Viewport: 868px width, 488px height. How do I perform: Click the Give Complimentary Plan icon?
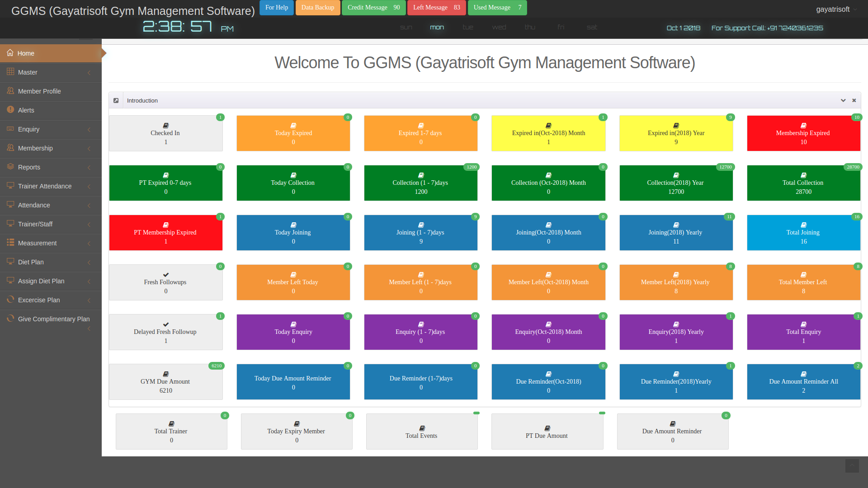(10, 318)
